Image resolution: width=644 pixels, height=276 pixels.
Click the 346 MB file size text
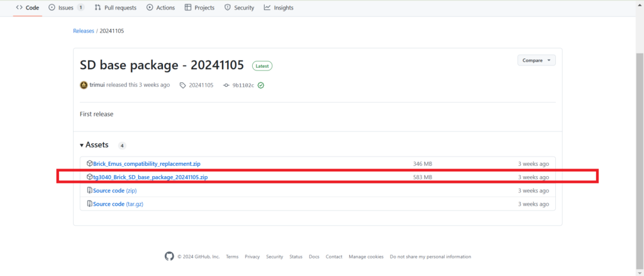click(423, 164)
